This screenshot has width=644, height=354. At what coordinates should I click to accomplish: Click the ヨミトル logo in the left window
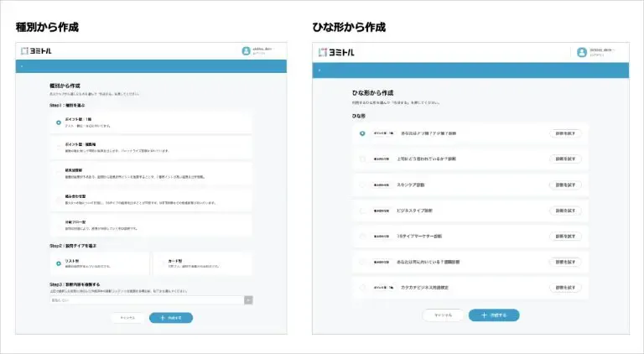[x=36, y=51]
